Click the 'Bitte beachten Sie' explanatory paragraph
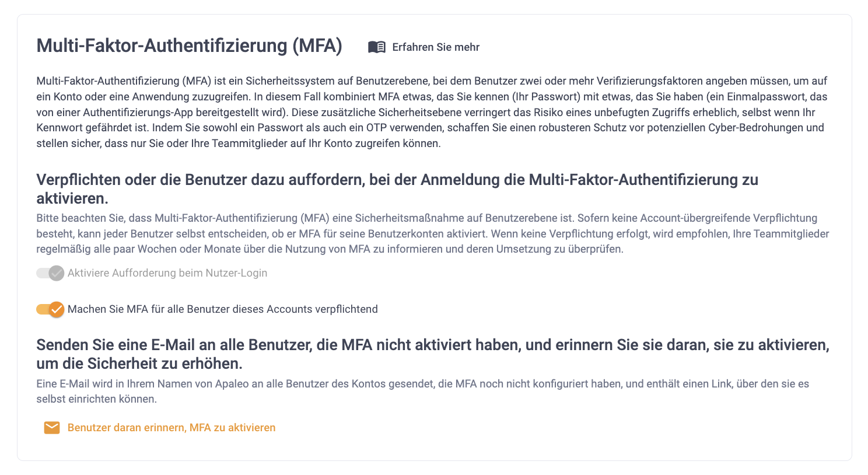Image resolution: width=868 pixels, height=475 pixels. 433,233
